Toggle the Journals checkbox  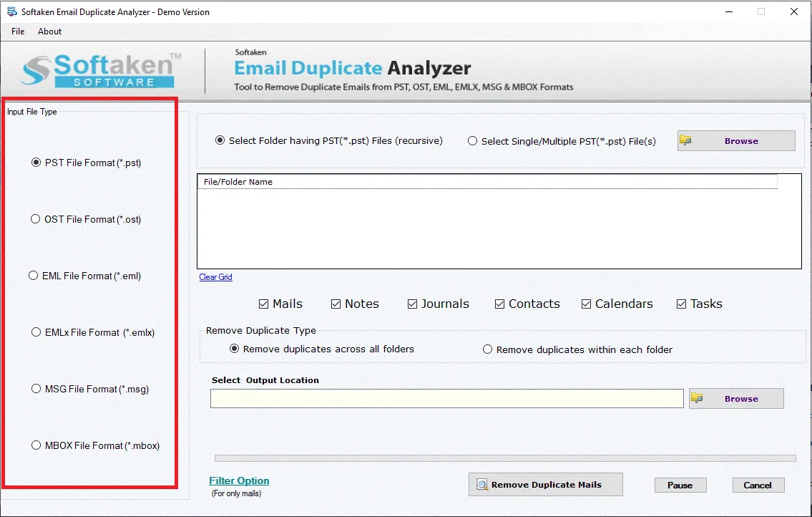[x=412, y=304]
